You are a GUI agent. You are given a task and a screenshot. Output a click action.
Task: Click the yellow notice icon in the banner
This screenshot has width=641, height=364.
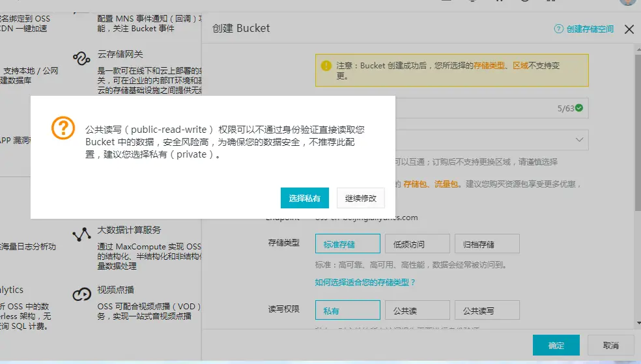tap(326, 65)
